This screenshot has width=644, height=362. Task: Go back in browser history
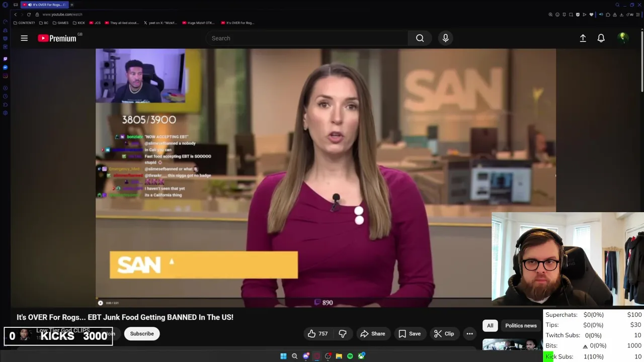click(15, 15)
